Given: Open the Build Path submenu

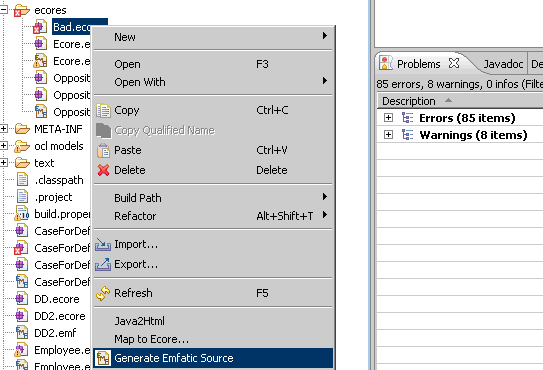Looking at the screenshot, I should 213,198.
